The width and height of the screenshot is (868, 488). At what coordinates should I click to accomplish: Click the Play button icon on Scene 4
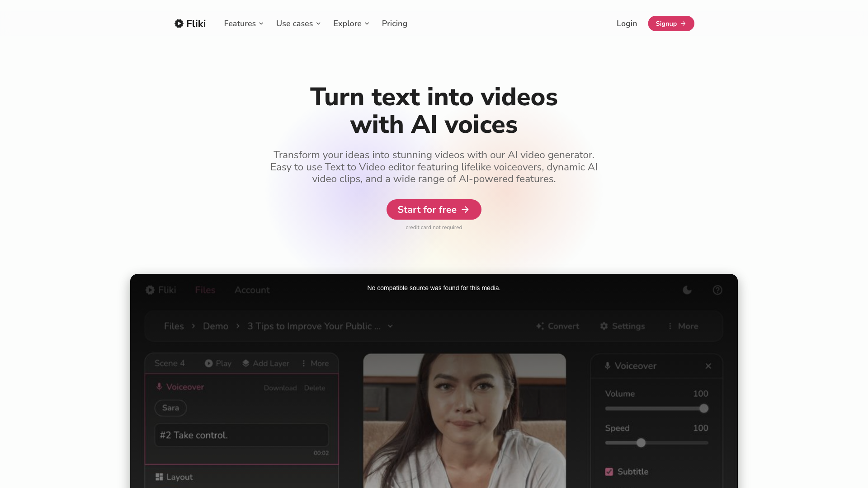click(209, 363)
